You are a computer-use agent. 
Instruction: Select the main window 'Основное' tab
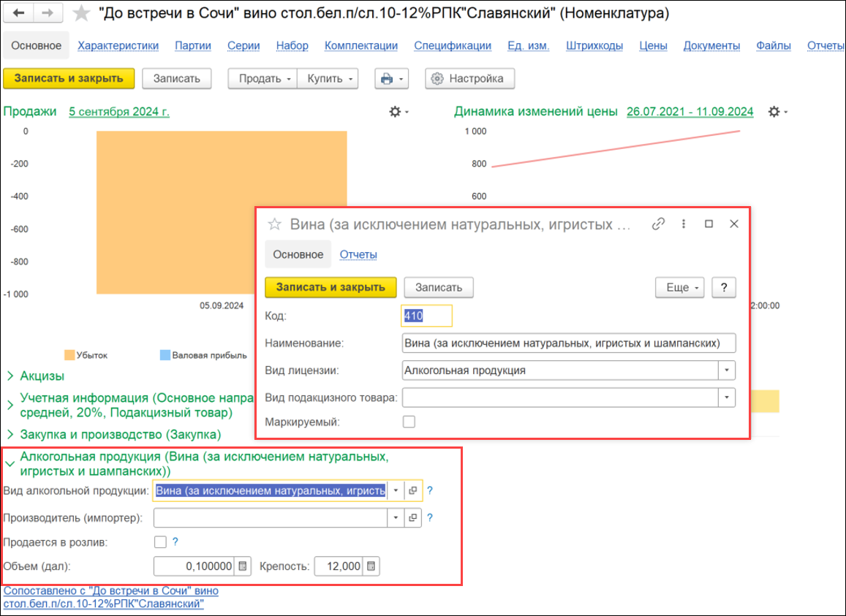(36, 46)
